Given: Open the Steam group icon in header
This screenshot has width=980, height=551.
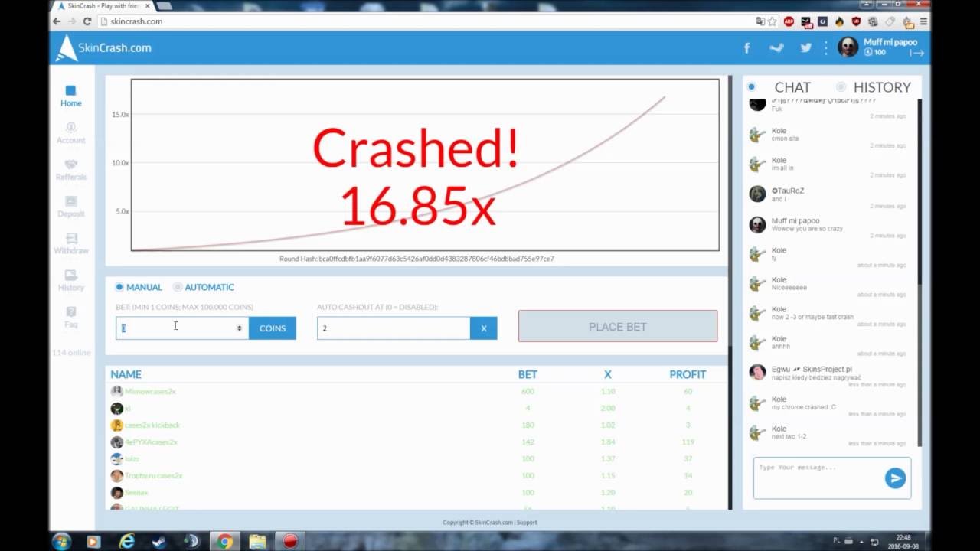Looking at the screenshot, I should [x=776, y=47].
